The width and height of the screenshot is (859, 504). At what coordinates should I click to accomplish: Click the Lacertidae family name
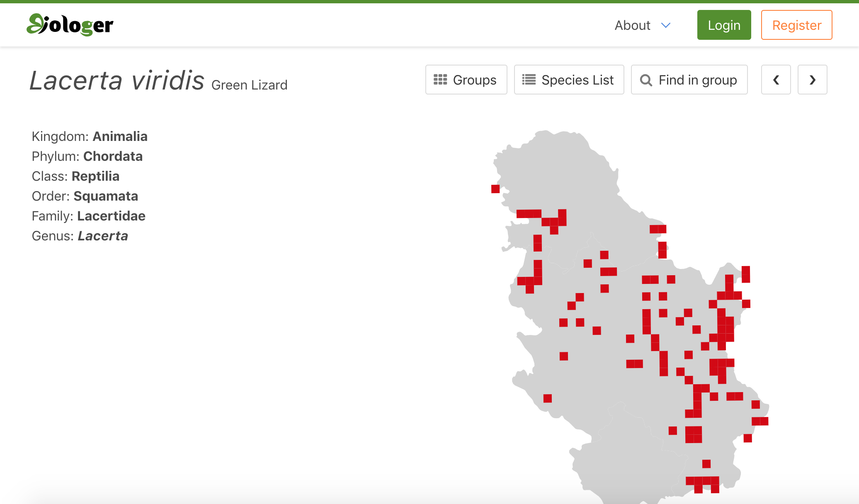[111, 216]
